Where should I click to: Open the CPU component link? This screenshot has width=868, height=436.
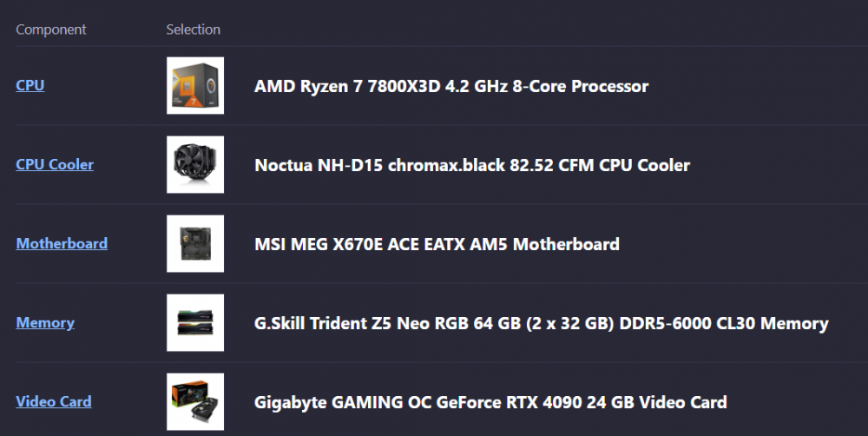30,85
